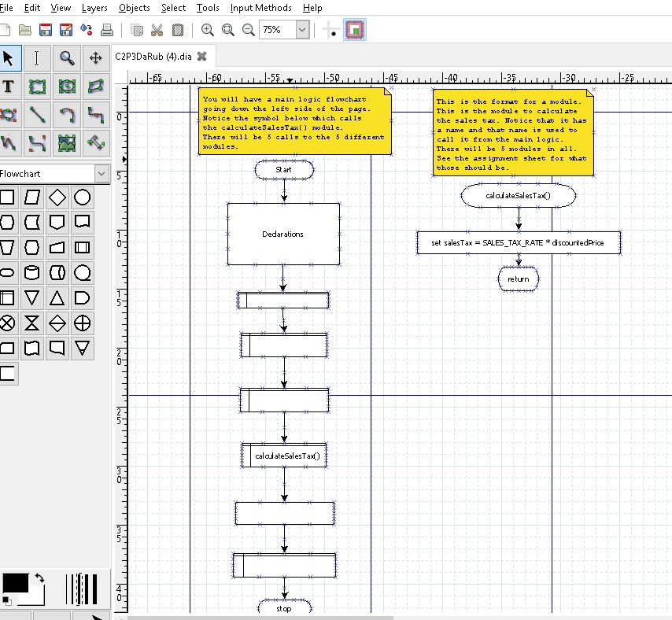672x620 pixels.
Task: Pick the straight Line tool
Action: 38,115
